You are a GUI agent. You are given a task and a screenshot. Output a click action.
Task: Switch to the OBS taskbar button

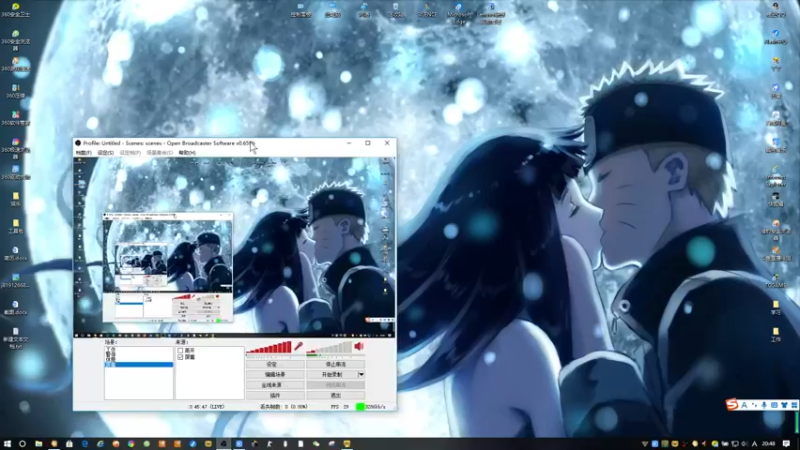(223, 444)
